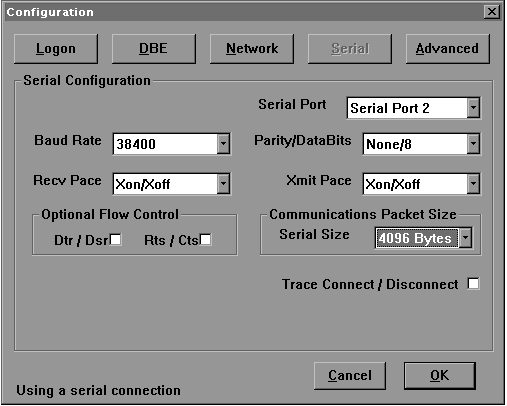The width and height of the screenshot is (507, 406).
Task: Enable the Dtr / Dsr checkbox
Action: (116, 240)
